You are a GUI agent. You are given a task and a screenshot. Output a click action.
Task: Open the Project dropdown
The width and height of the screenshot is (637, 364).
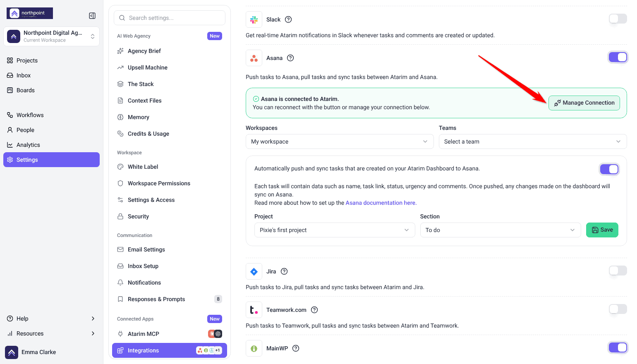coord(335,230)
